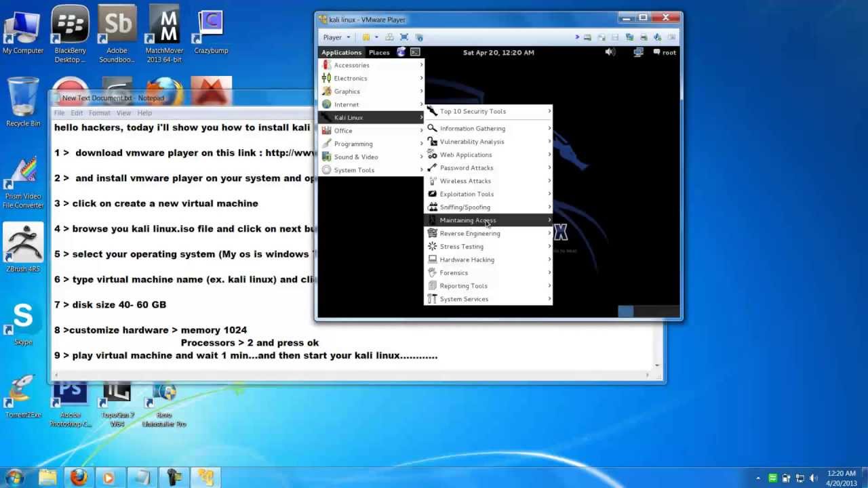Image resolution: width=868 pixels, height=488 pixels.
Task: Expand the Office submenu
Action: pos(372,131)
